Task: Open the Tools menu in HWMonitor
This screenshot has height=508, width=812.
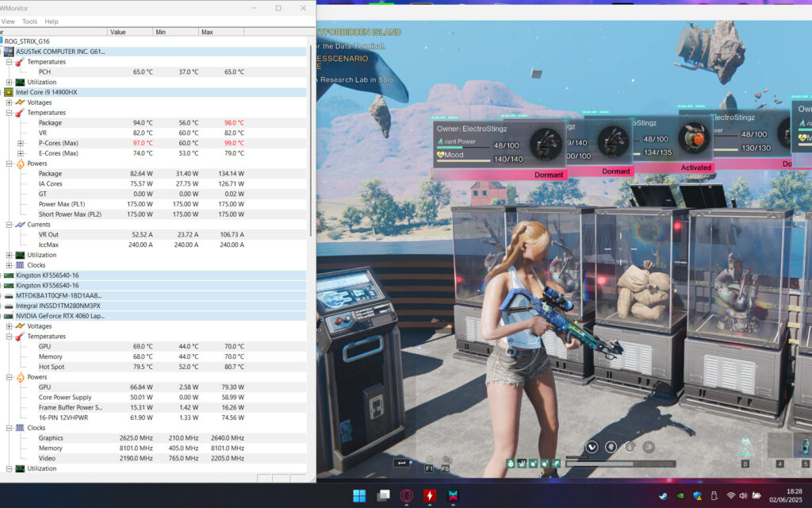Action: click(29, 21)
